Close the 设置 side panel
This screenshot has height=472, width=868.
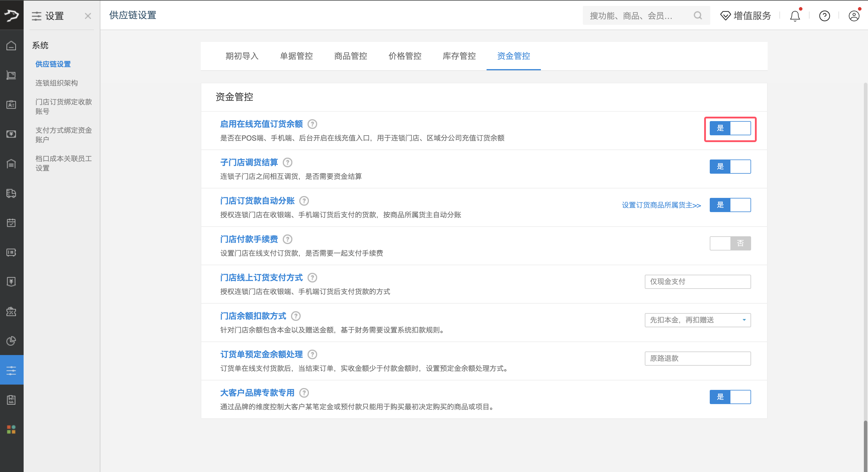click(x=88, y=16)
